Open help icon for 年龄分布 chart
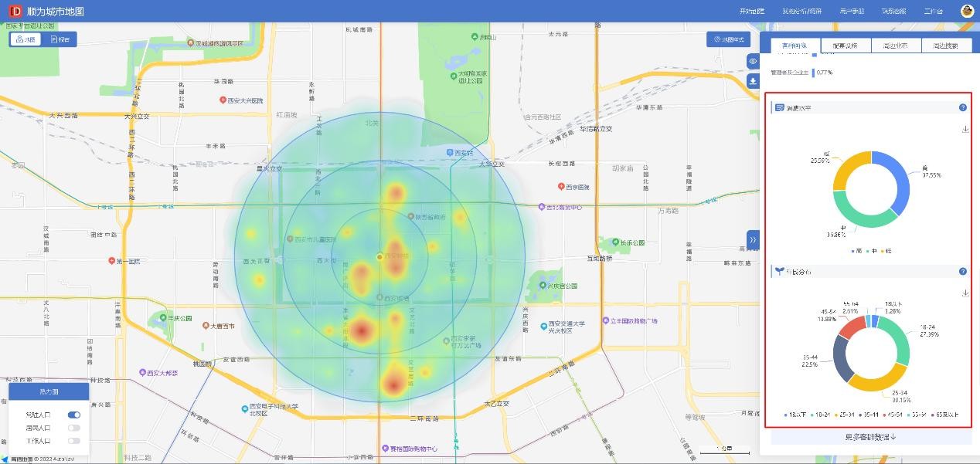This screenshot has height=464, width=980. point(963,272)
